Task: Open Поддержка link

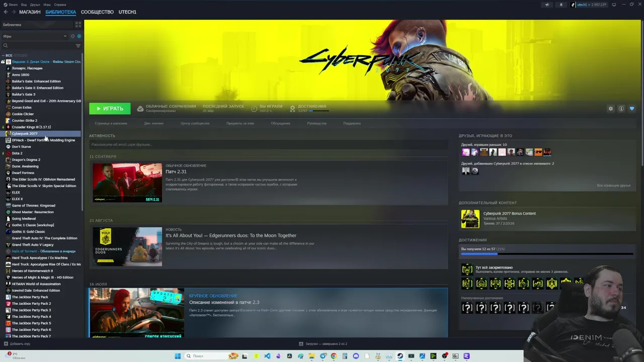Action: click(352, 123)
